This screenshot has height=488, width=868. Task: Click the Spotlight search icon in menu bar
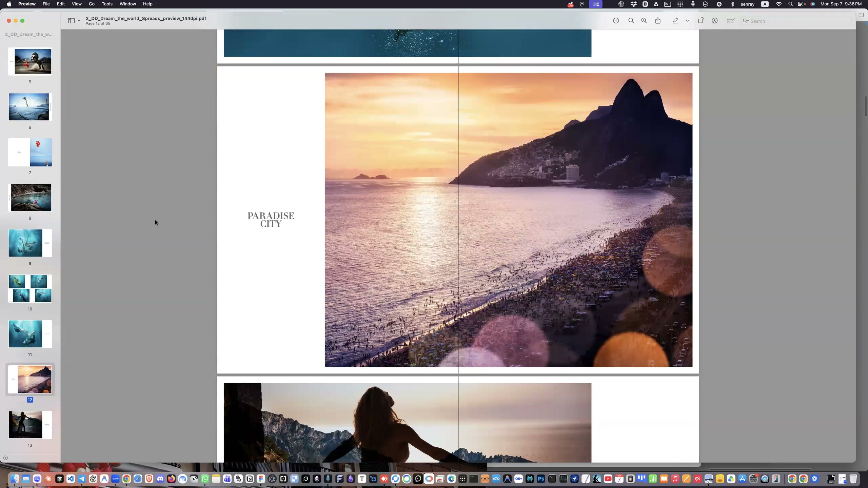pyautogui.click(x=790, y=4)
